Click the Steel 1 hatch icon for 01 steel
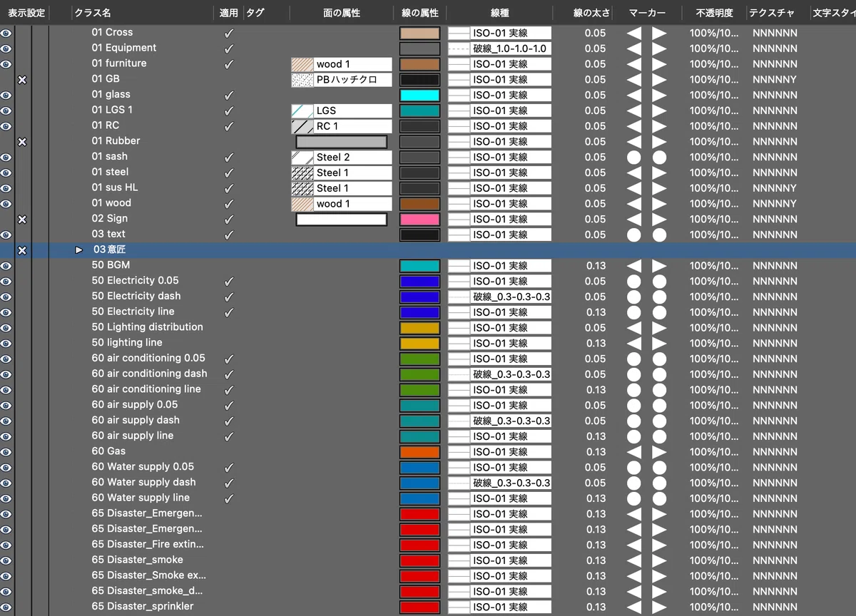Viewport: 856px width, 616px height. click(302, 173)
